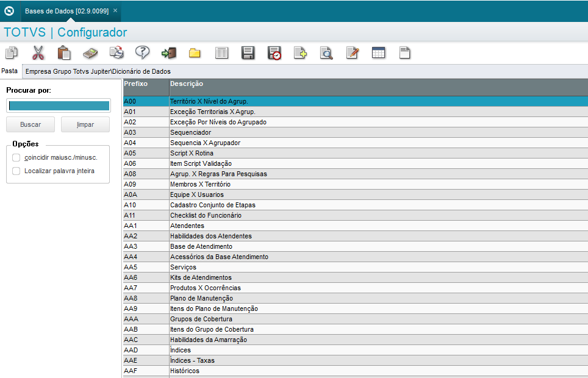
Task: Select row Agrup. X Regras Para Pesquisas
Action: 356,174
